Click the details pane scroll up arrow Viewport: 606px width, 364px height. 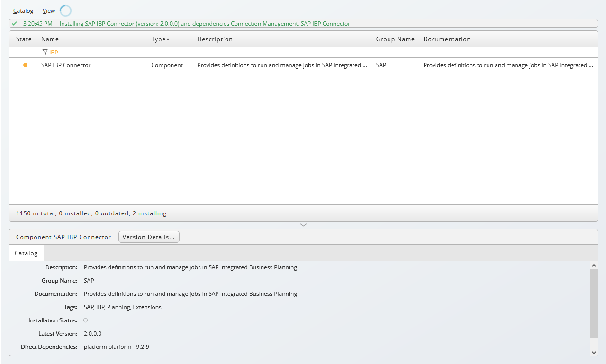(x=594, y=266)
